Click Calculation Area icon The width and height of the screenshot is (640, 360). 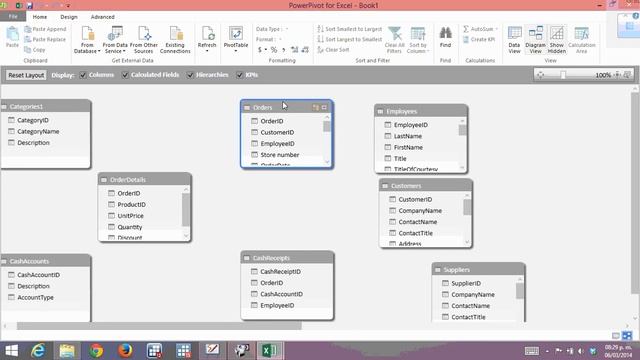(582, 33)
